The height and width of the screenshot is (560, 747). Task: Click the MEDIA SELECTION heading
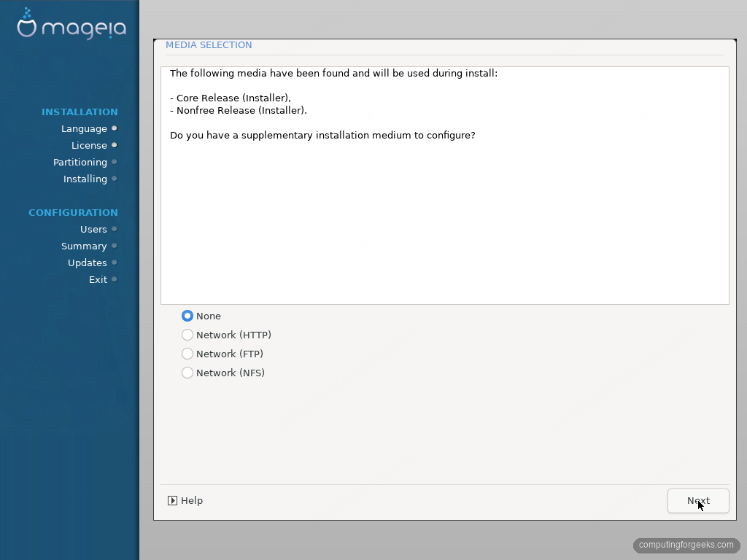click(209, 44)
